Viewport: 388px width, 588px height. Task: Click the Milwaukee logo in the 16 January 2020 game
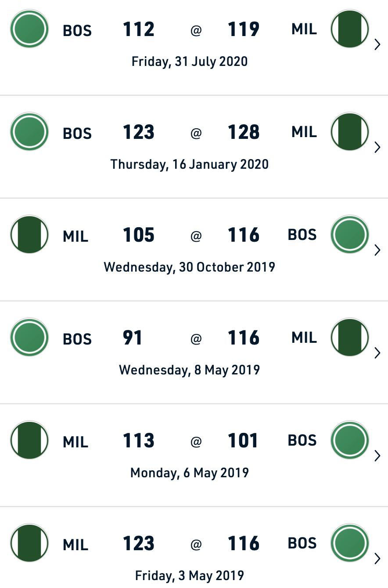tap(350, 131)
